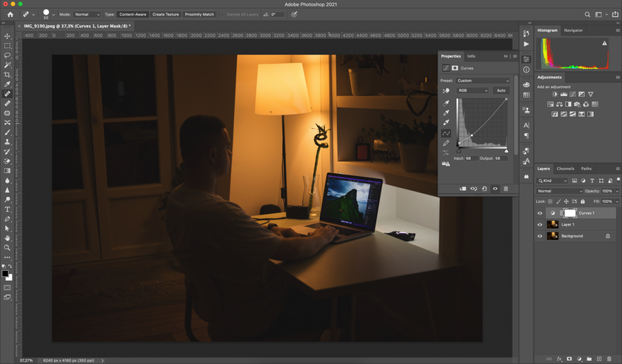Toggle lock all for layer

583,201
